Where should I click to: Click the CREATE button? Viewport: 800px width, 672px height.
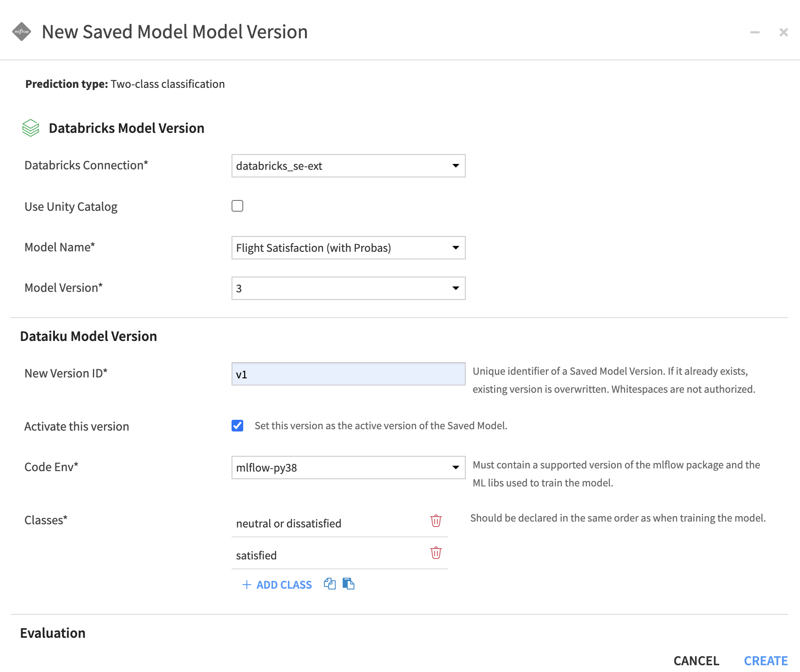766,661
